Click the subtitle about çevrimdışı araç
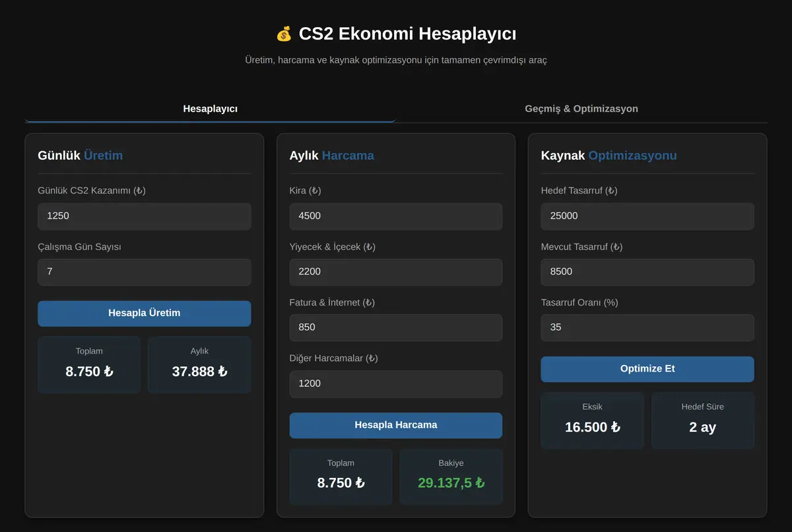The height and width of the screenshot is (532, 792). tap(395, 60)
